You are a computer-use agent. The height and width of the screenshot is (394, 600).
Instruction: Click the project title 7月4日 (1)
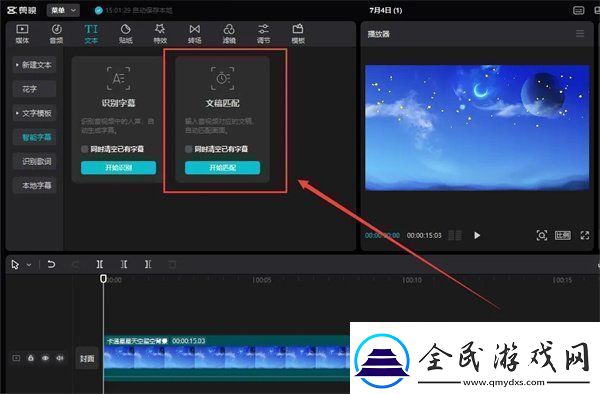click(385, 10)
